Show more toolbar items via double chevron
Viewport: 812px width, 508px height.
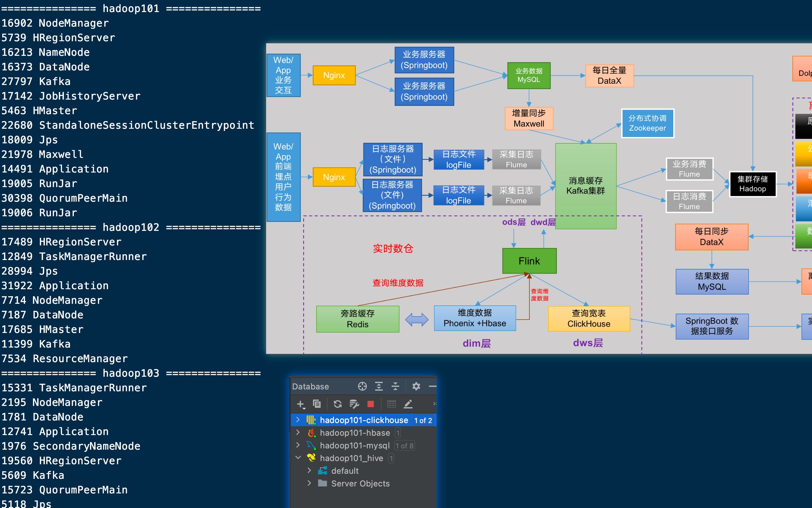tap(435, 403)
